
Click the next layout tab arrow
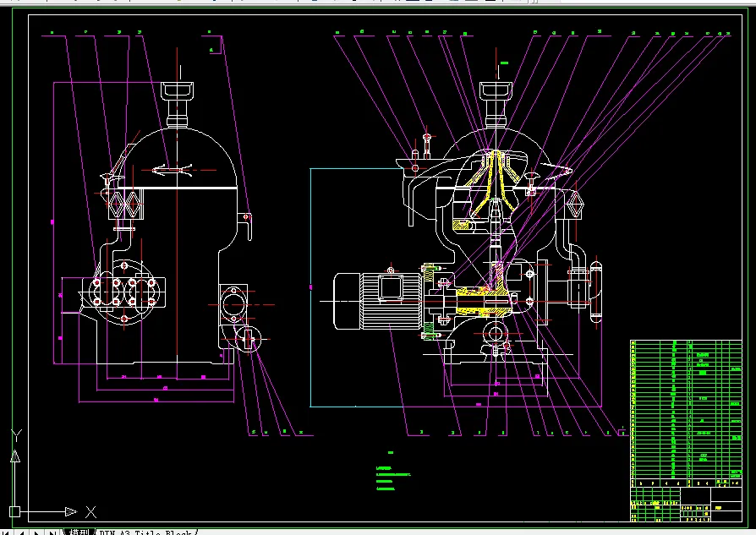coord(36,532)
